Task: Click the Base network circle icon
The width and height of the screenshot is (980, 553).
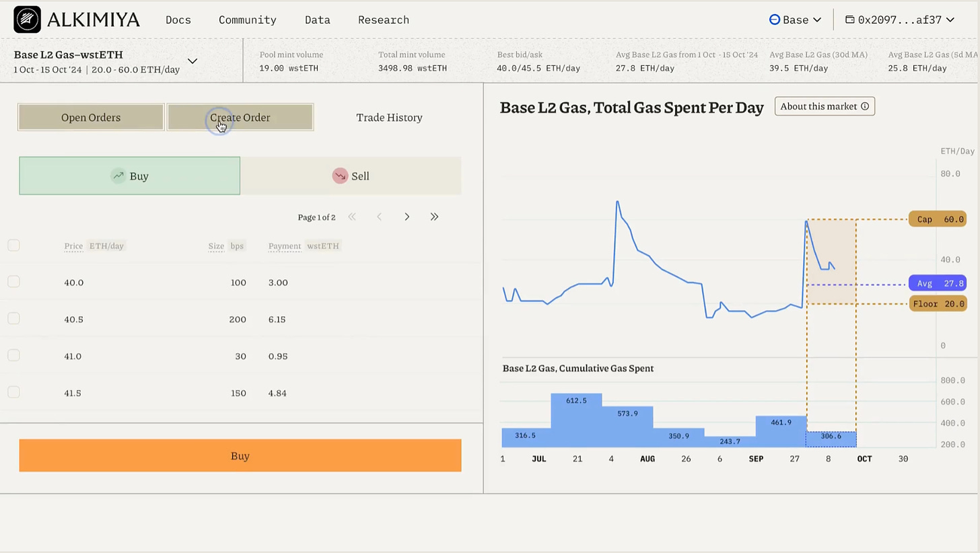Action: pyautogui.click(x=775, y=20)
